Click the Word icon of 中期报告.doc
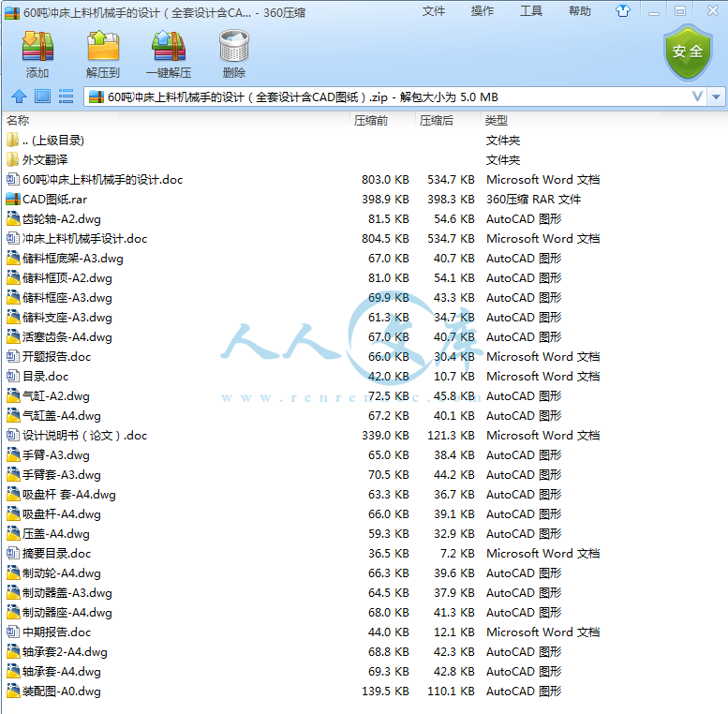Screen dimensions: 728x714 click(12, 632)
